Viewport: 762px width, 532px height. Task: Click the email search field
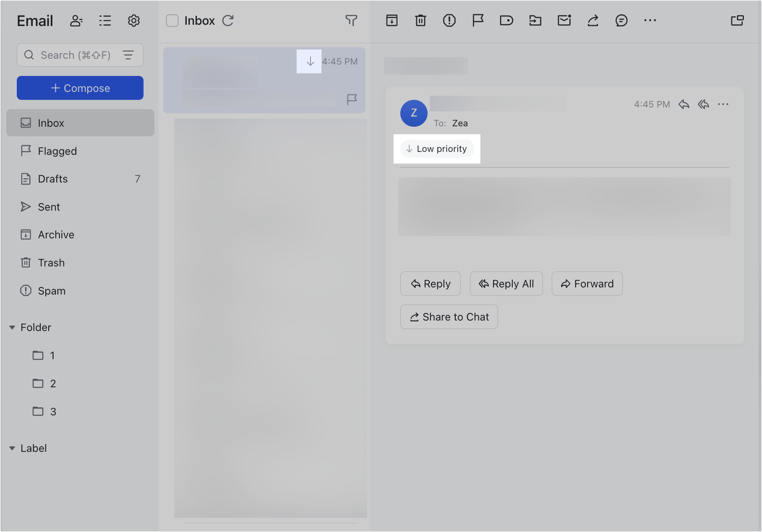tap(76, 55)
